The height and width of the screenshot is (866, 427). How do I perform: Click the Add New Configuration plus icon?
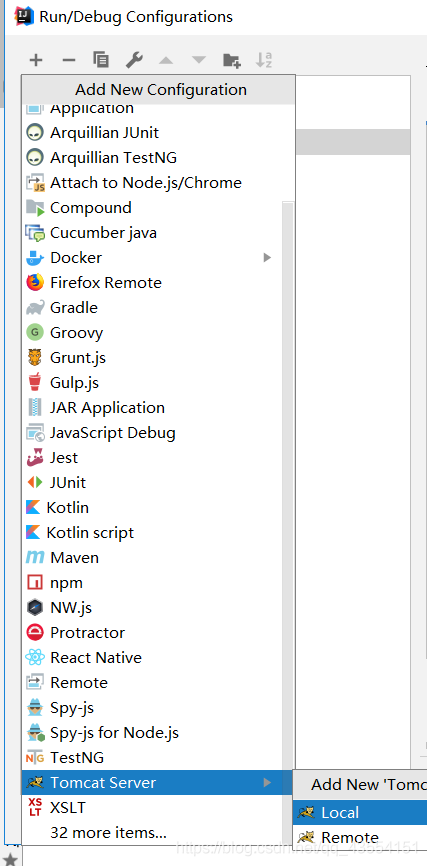click(x=36, y=60)
